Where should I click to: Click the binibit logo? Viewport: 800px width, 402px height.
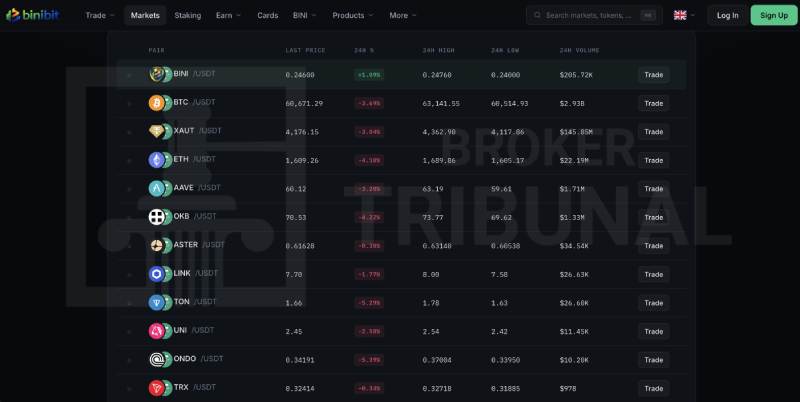33,15
